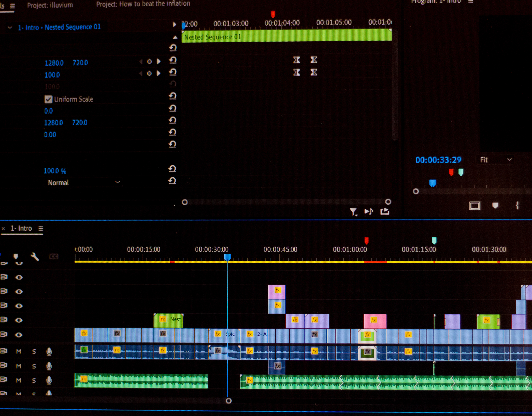Toggle the Uniform Scale checkbox

coord(48,99)
